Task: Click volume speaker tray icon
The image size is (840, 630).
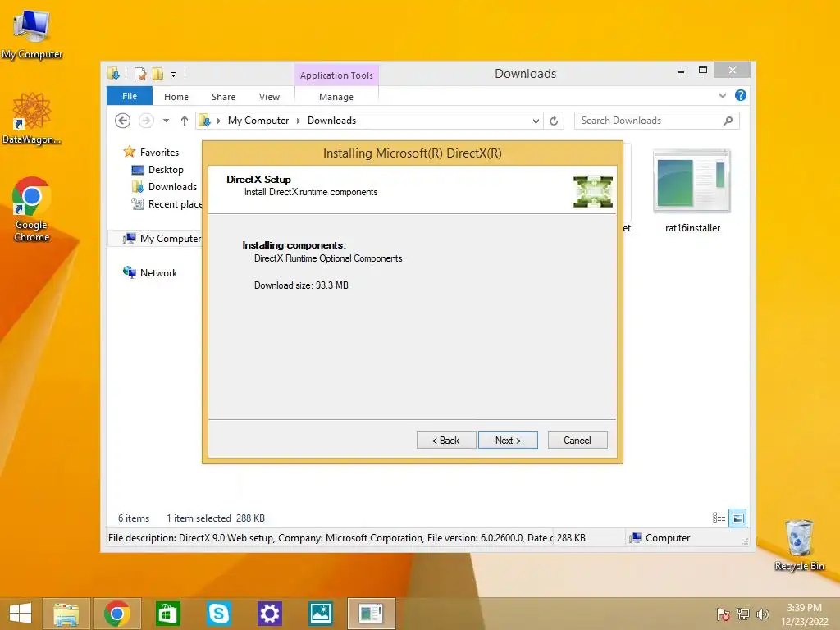Action: (x=762, y=614)
